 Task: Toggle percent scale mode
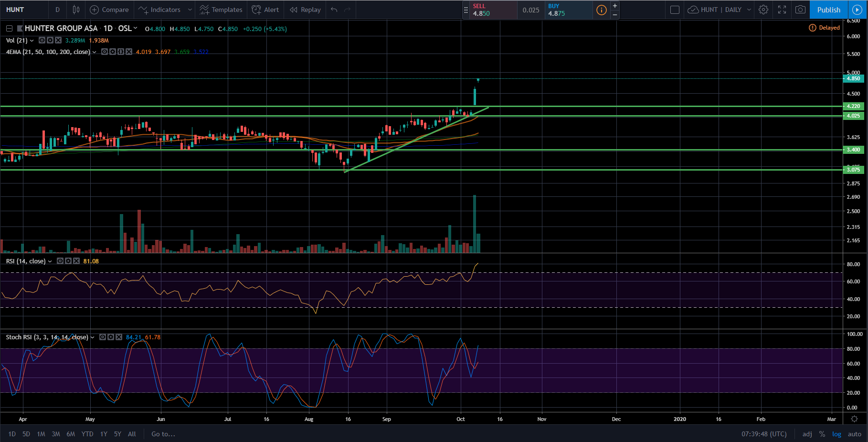[x=822, y=434]
